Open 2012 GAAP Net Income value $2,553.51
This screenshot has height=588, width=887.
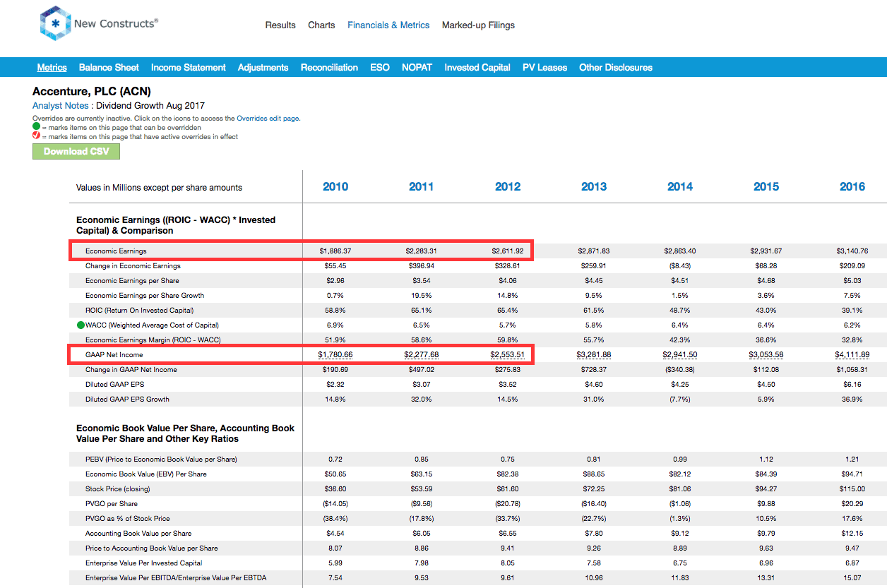508,355
